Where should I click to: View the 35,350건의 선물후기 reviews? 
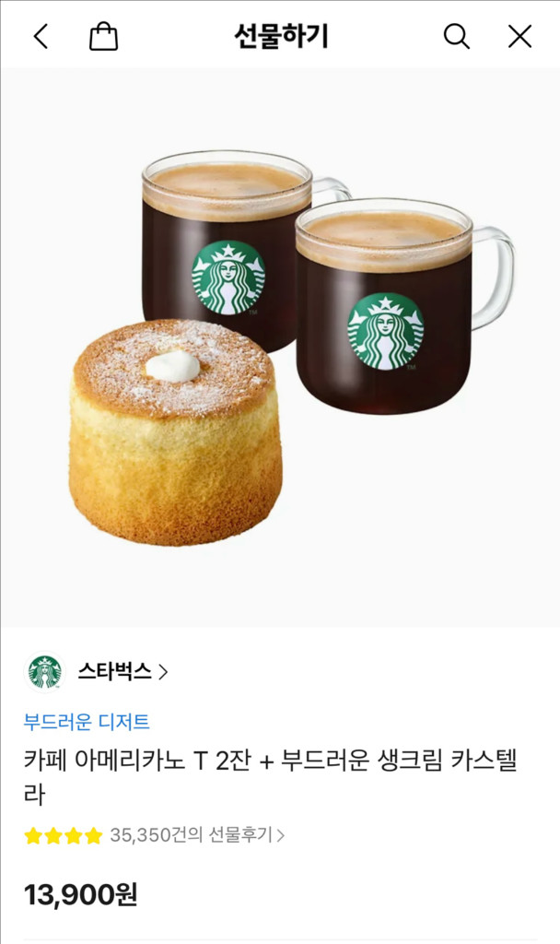(192, 835)
